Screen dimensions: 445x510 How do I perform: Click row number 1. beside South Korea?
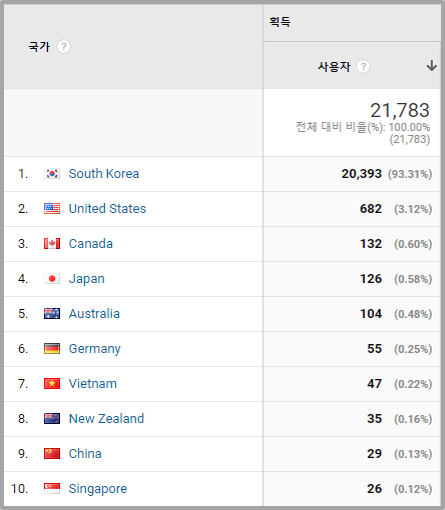pos(23,174)
